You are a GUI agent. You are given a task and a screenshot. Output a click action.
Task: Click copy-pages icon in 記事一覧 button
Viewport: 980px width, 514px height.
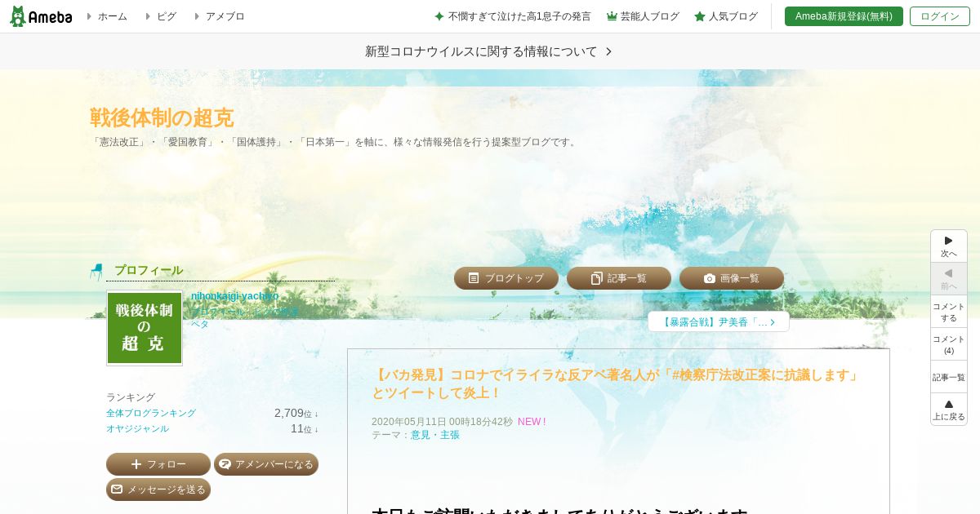(597, 278)
